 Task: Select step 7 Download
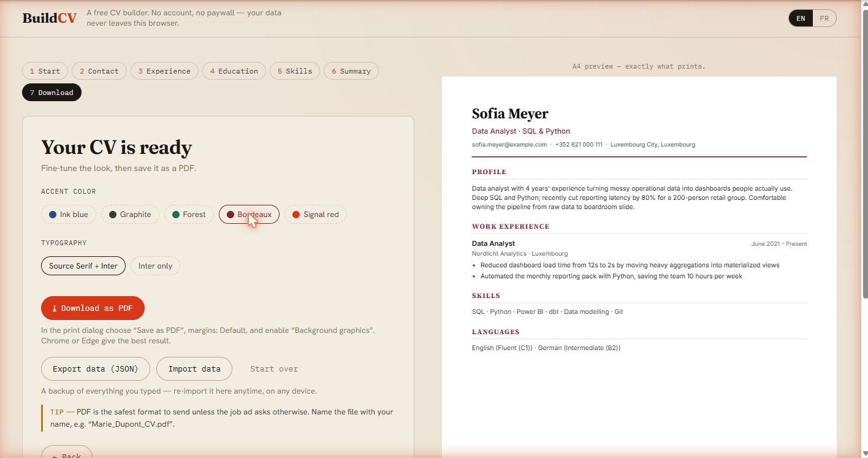point(51,93)
